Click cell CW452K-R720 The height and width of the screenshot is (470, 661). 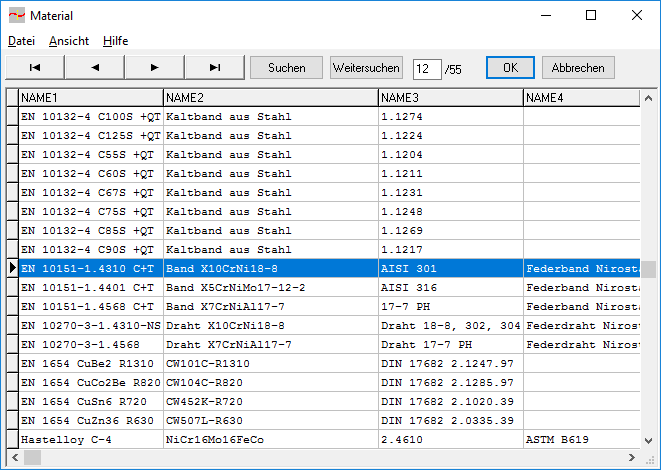point(271,401)
